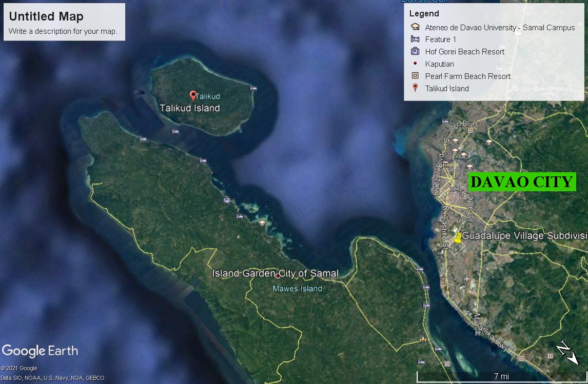The width and height of the screenshot is (588, 384).
Task: Click the "Quimpo Blvd" road label
Action: pos(460,131)
